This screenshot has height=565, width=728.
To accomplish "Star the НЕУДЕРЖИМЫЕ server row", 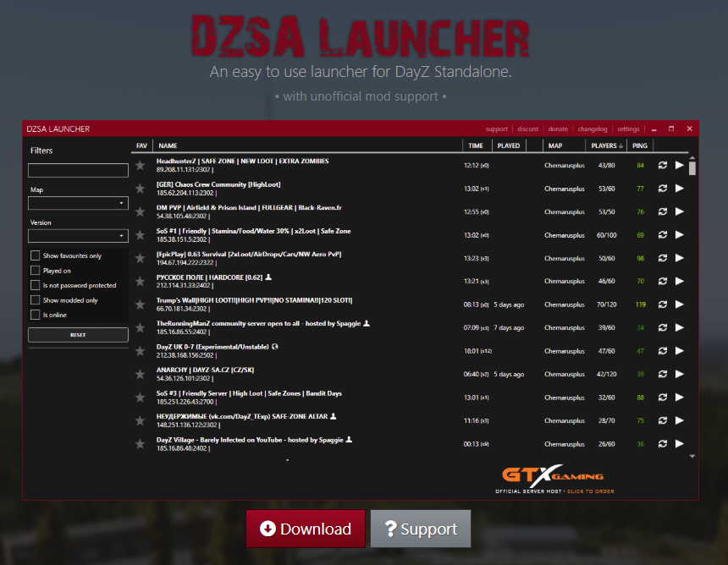I will pos(140,420).
